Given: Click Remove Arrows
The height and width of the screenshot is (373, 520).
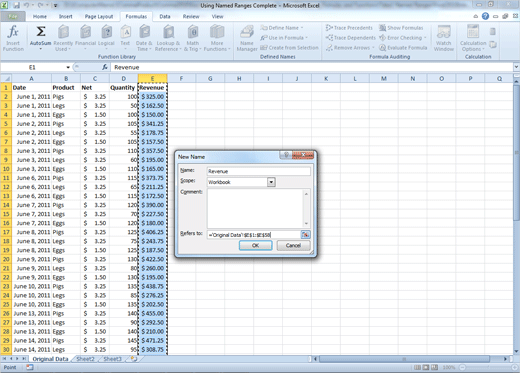Looking at the screenshot, I should pyautogui.click(x=350, y=48).
